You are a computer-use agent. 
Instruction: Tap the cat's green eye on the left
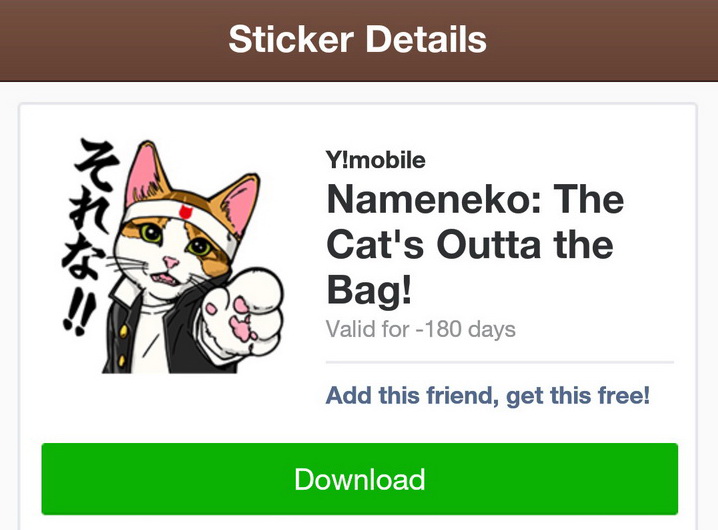[149, 236]
